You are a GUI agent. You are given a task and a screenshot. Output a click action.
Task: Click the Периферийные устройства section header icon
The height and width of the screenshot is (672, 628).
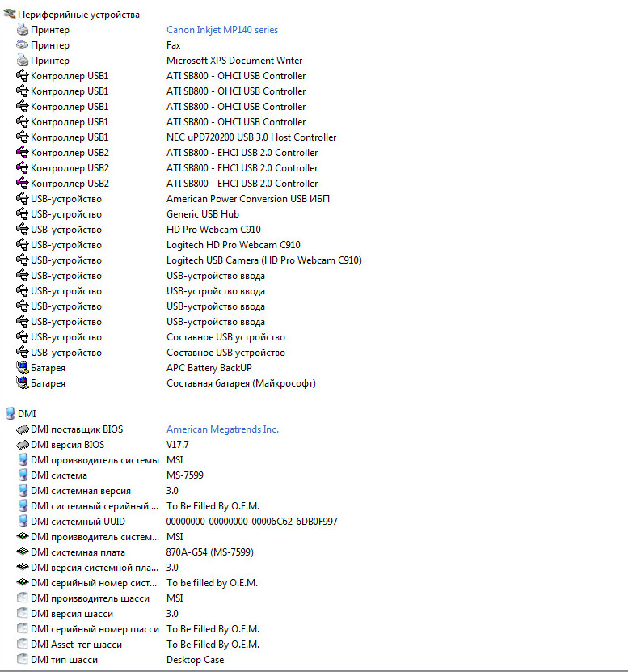(10, 14)
